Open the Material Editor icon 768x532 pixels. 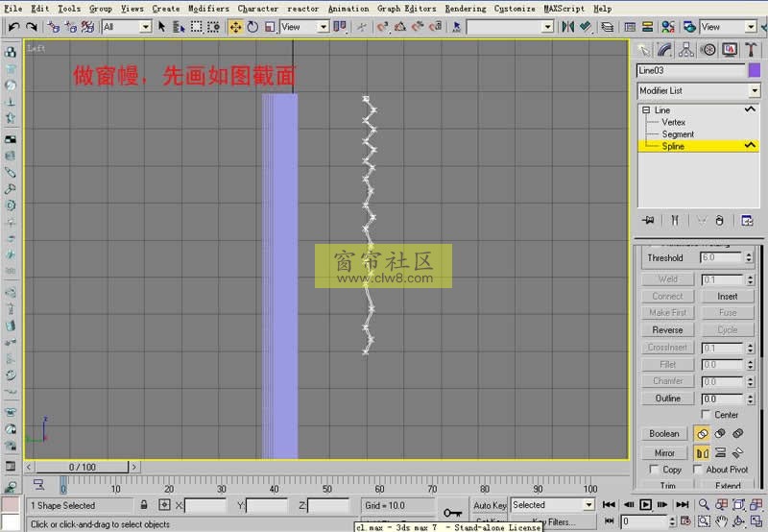(x=667, y=27)
